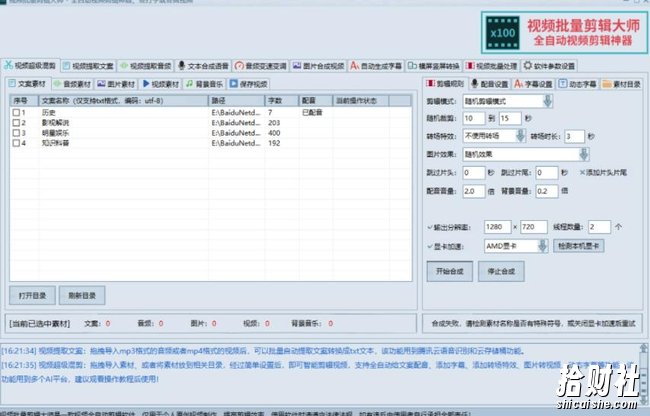Screen dimensions: 650x416
Task: Check the checkbox for row 2 影视解说
Action: click(x=16, y=123)
